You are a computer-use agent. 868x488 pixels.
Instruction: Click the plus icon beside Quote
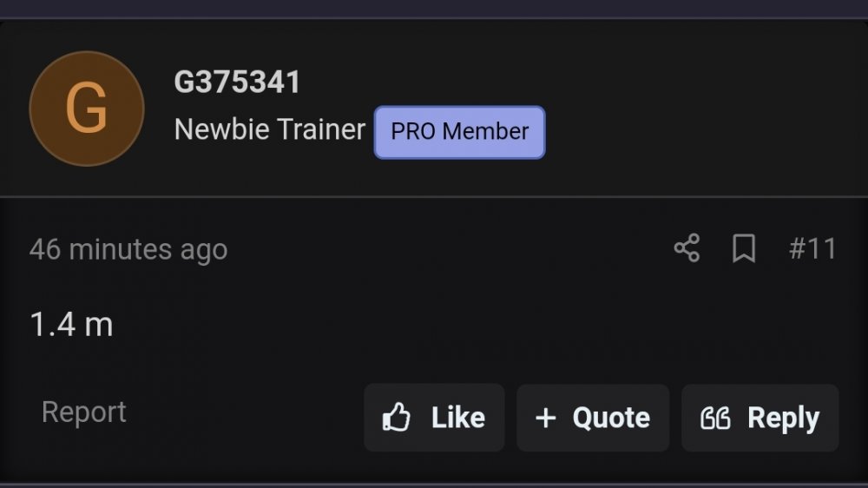click(x=546, y=418)
